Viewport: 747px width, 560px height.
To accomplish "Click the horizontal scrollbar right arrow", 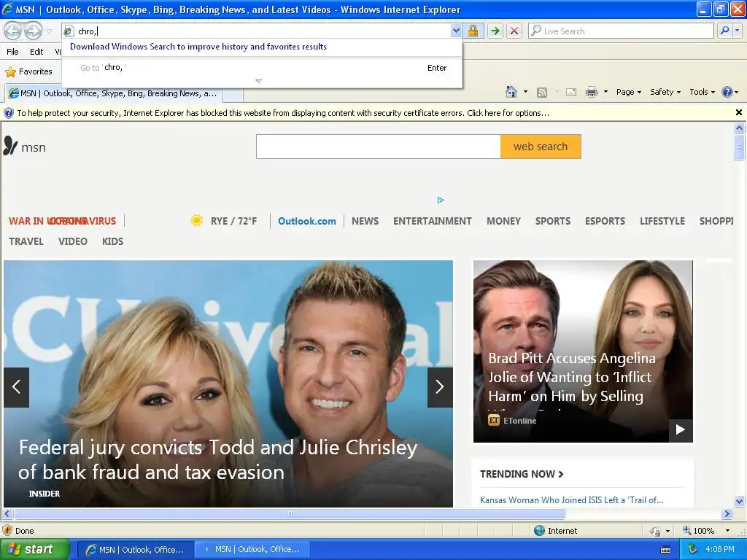I will coord(727,514).
